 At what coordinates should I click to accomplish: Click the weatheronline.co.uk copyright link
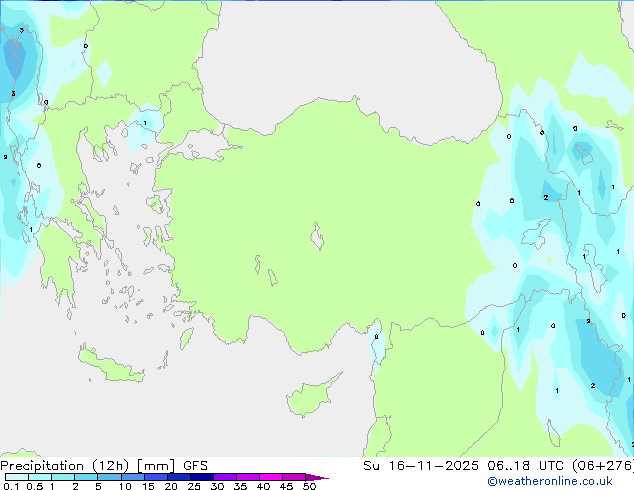(x=550, y=481)
